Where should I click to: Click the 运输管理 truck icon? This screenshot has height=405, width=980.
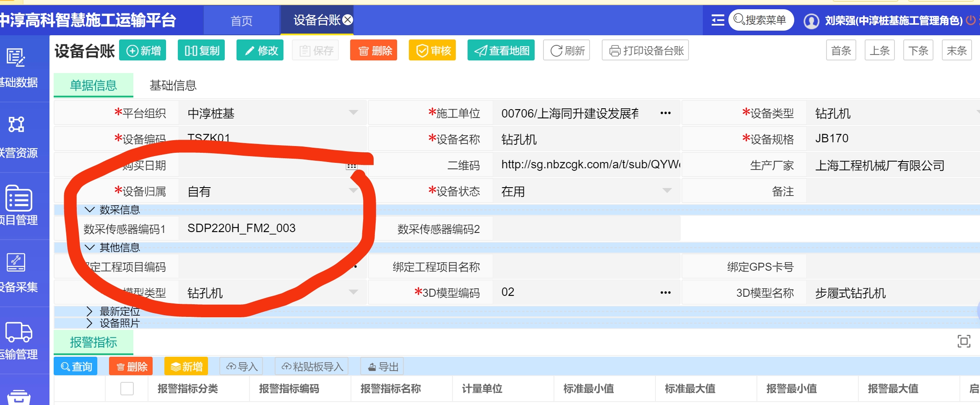tap(18, 332)
